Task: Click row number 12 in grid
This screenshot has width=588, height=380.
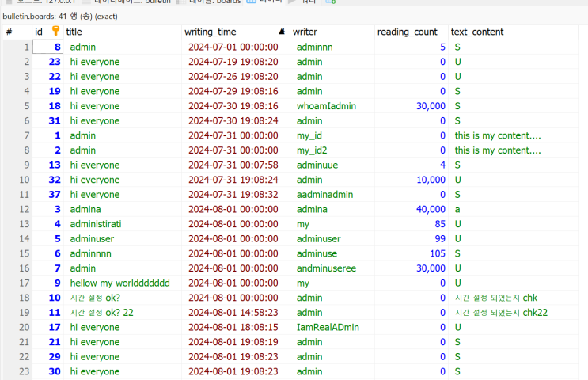Action: coord(17,209)
